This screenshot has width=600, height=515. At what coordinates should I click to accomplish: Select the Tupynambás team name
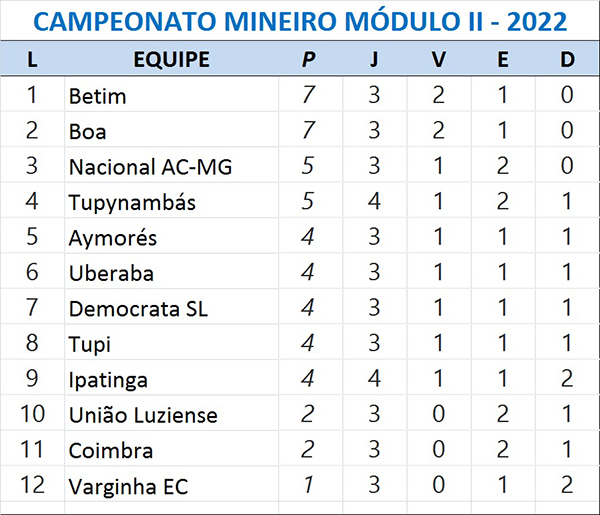(132, 203)
